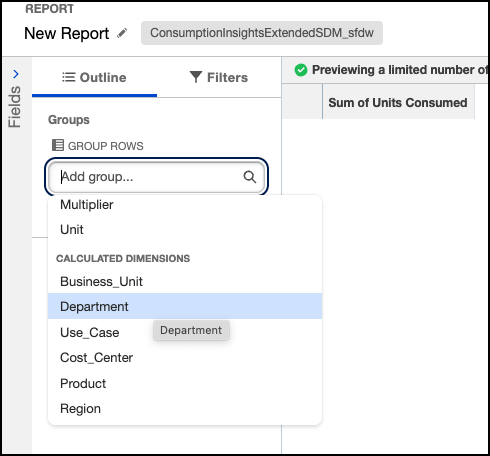Select the Outline tab
Screen dimensions: 490x456
tap(94, 77)
